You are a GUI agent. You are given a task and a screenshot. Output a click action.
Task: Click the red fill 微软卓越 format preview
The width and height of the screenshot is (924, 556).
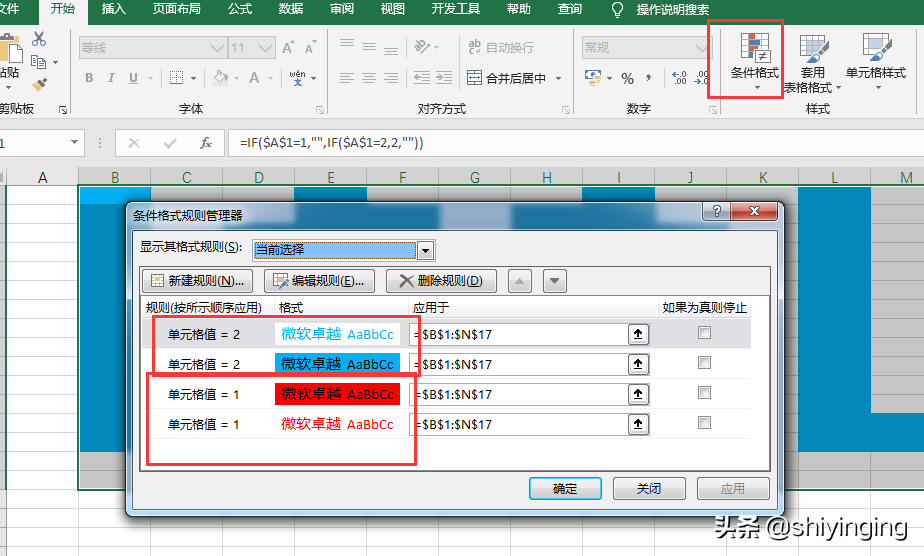[x=337, y=394]
